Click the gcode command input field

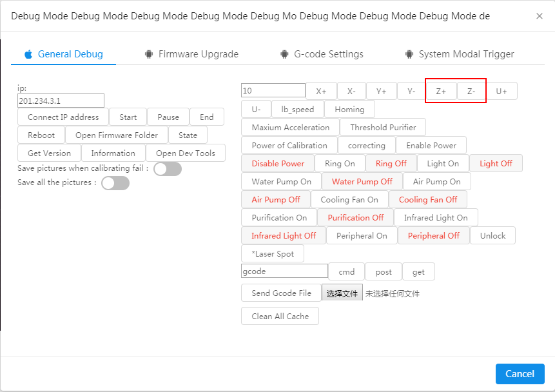pyautogui.click(x=284, y=271)
